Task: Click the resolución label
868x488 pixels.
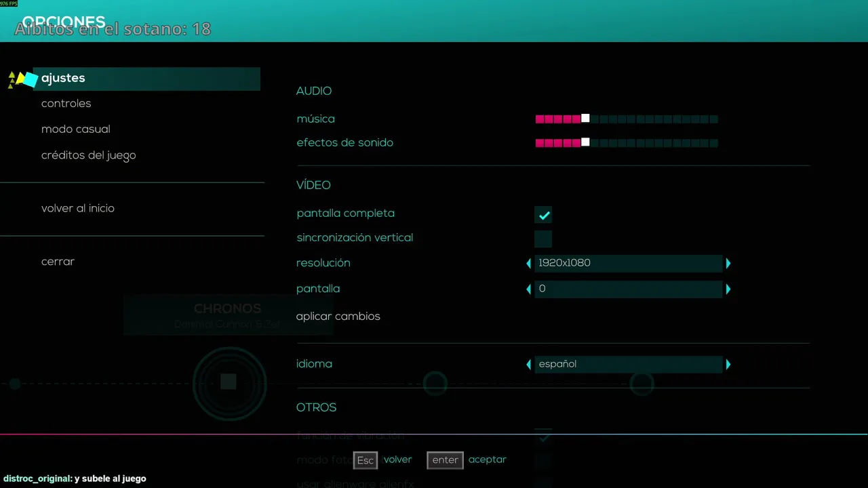Action: tap(323, 263)
